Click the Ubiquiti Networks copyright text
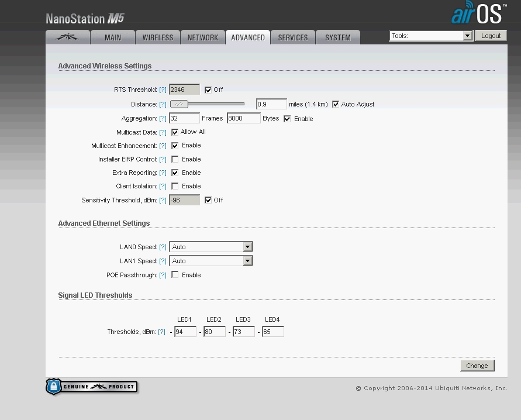This screenshot has height=420, width=521. coord(432,388)
